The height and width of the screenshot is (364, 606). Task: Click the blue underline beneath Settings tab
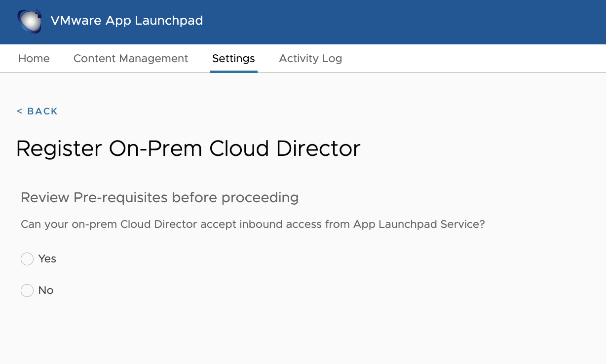(x=233, y=72)
